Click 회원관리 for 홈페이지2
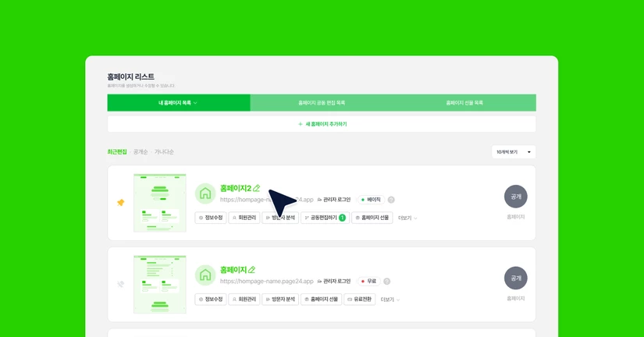The image size is (644, 337). pyautogui.click(x=244, y=218)
